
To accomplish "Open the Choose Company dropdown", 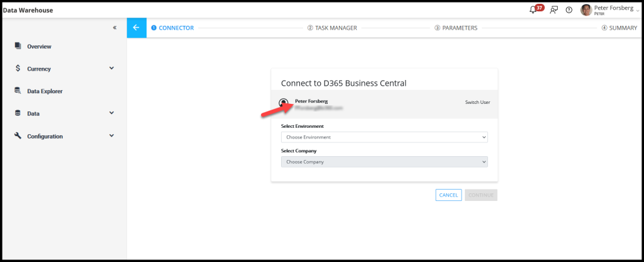I will click(x=384, y=162).
